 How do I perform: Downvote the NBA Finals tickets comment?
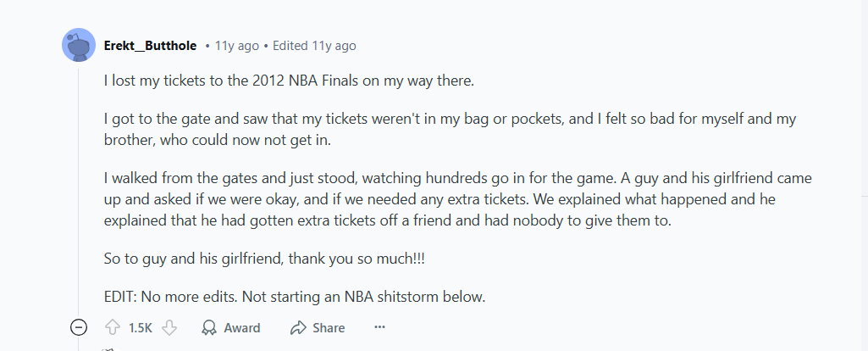pyautogui.click(x=169, y=327)
